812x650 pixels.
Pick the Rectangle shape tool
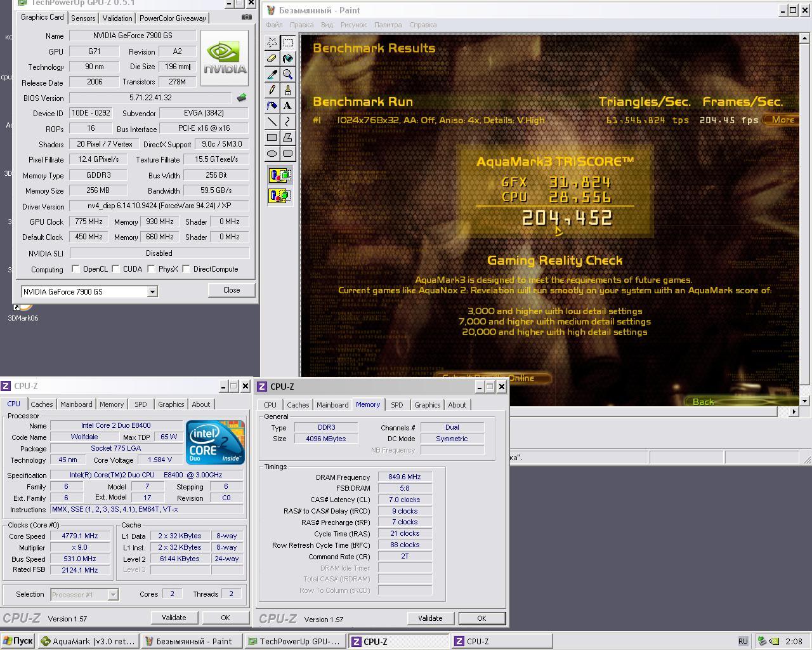[272, 138]
